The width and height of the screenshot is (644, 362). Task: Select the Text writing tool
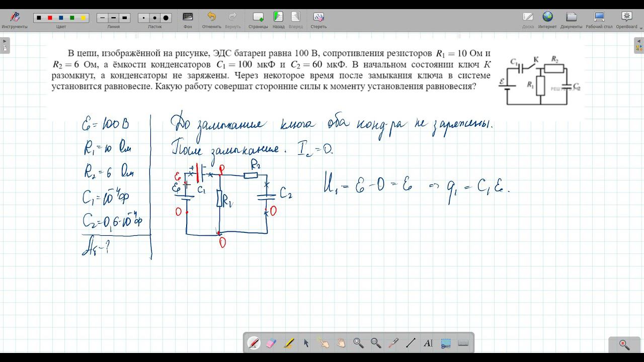click(x=428, y=343)
